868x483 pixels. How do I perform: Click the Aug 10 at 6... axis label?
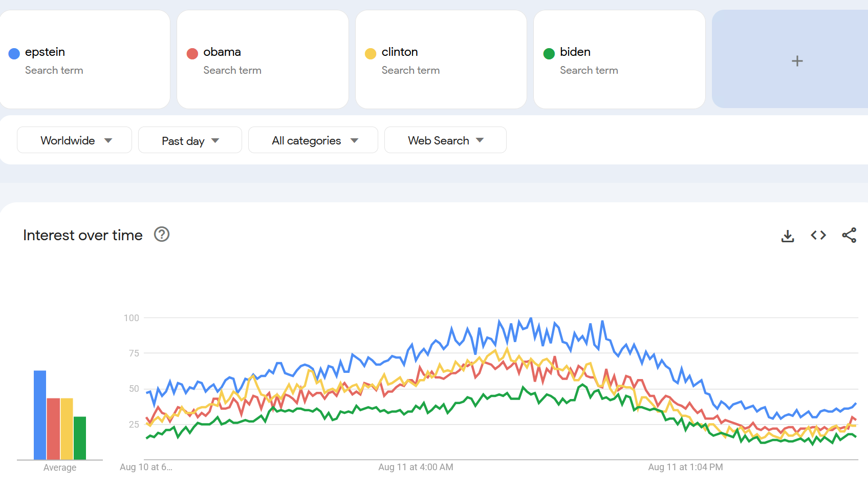[x=146, y=467]
